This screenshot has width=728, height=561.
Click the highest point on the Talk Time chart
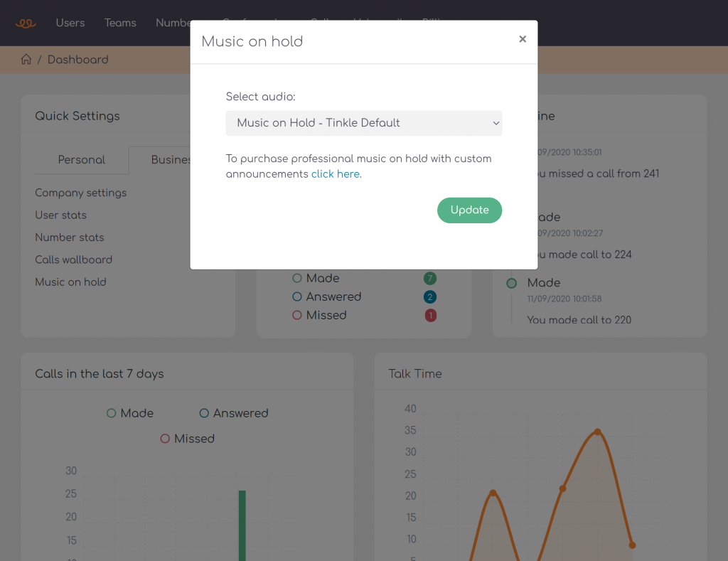(x=597, y=432)
